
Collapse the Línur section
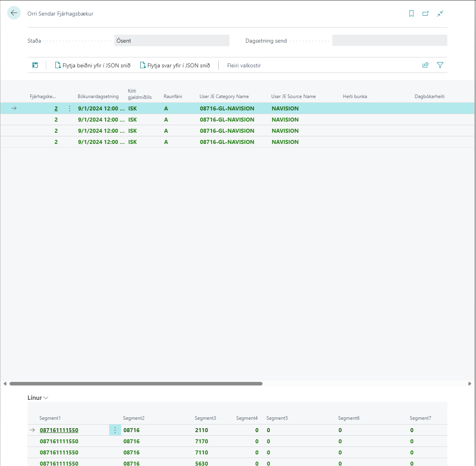pyautogui.click(x=38, y=398)
